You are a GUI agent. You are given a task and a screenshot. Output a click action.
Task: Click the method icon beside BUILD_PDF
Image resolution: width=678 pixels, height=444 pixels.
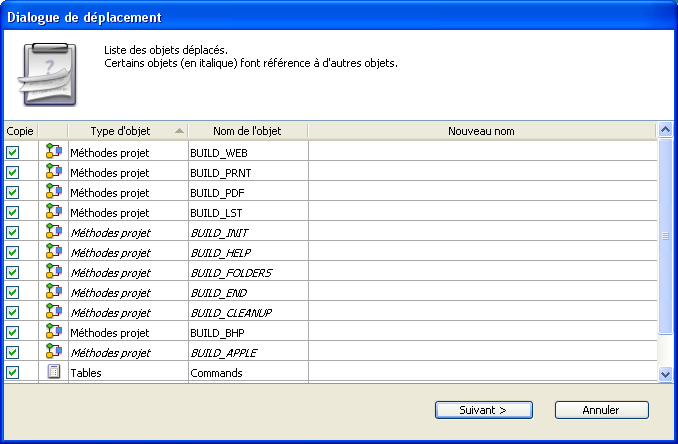click(x=54, y=192)
